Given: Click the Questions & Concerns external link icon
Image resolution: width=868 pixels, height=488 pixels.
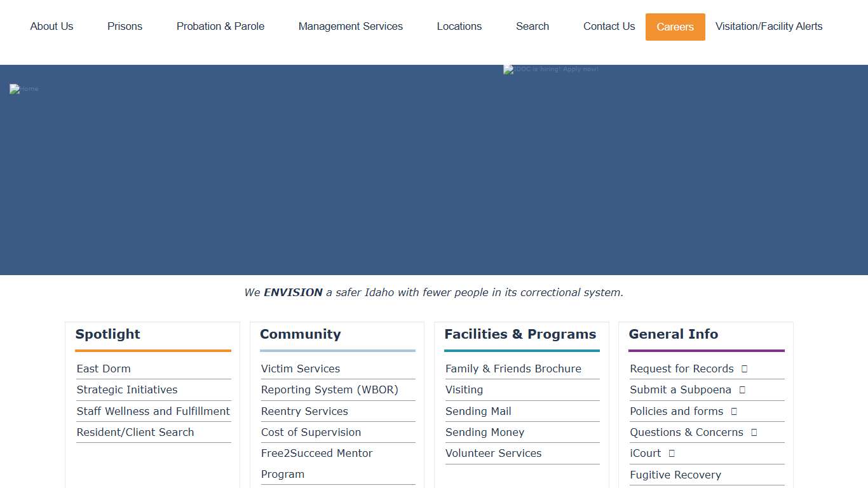Looking at the screenshot, I should click(x=753, y=432).
